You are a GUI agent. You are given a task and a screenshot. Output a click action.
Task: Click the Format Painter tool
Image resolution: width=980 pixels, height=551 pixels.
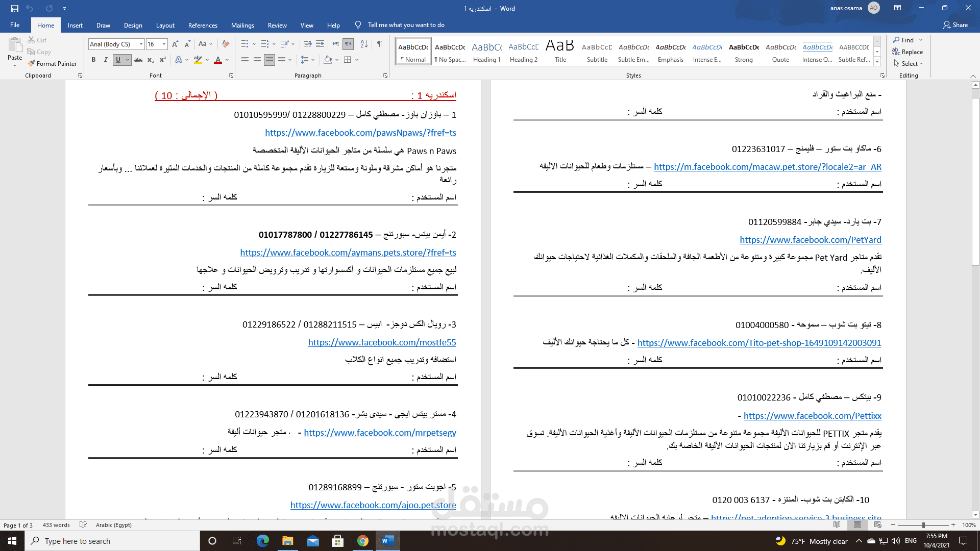(x=53, y=64)
